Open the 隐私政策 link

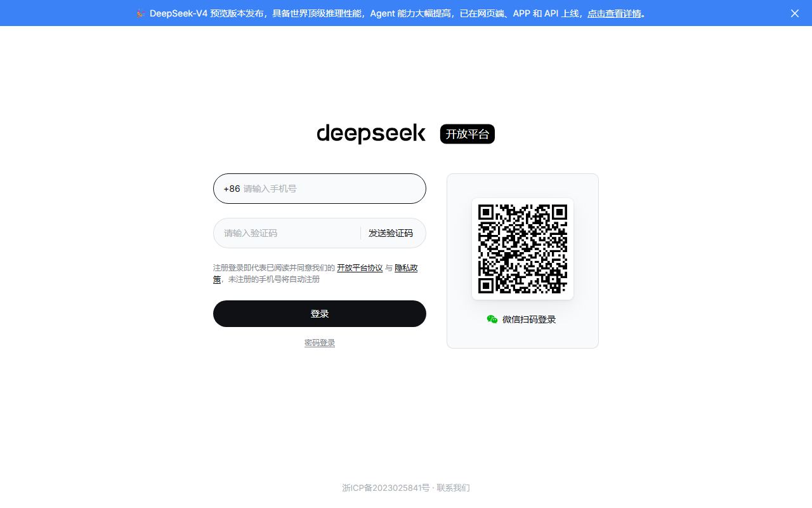406,268
